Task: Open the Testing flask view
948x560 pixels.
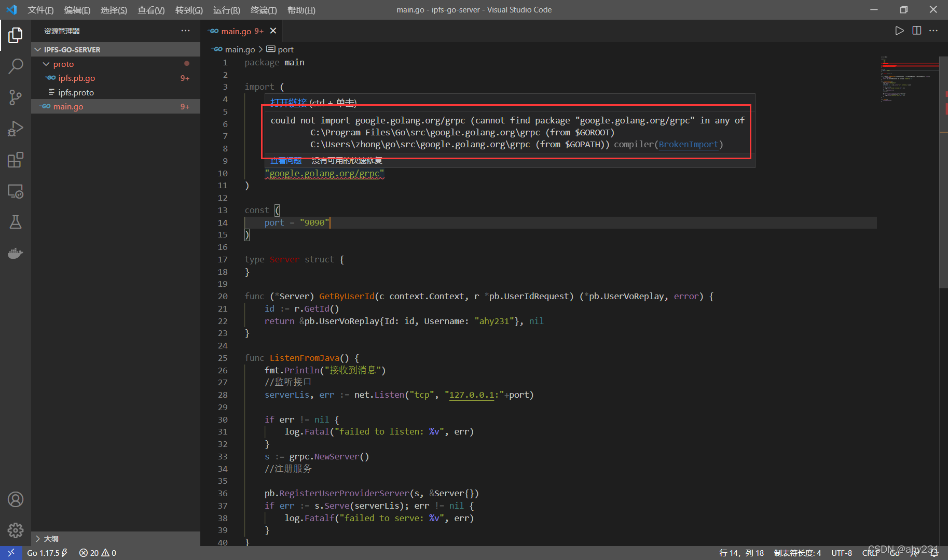Action: (x=16, y=222)
